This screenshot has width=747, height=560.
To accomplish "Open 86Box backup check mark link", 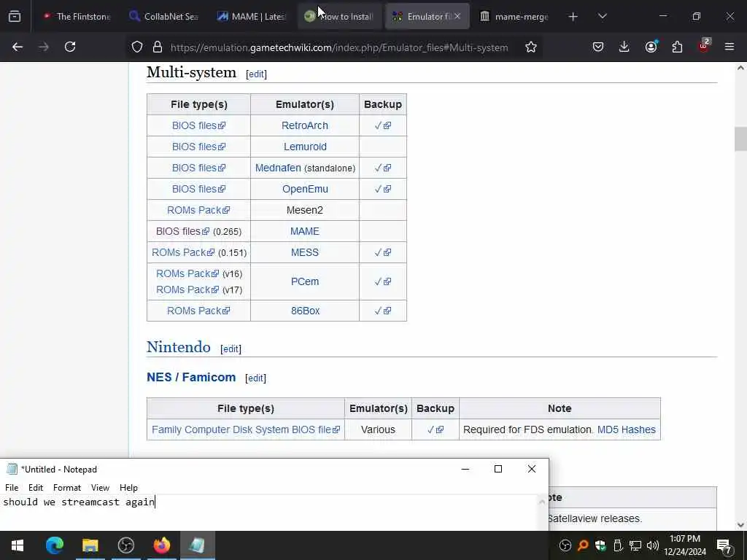I will [382, 311].
